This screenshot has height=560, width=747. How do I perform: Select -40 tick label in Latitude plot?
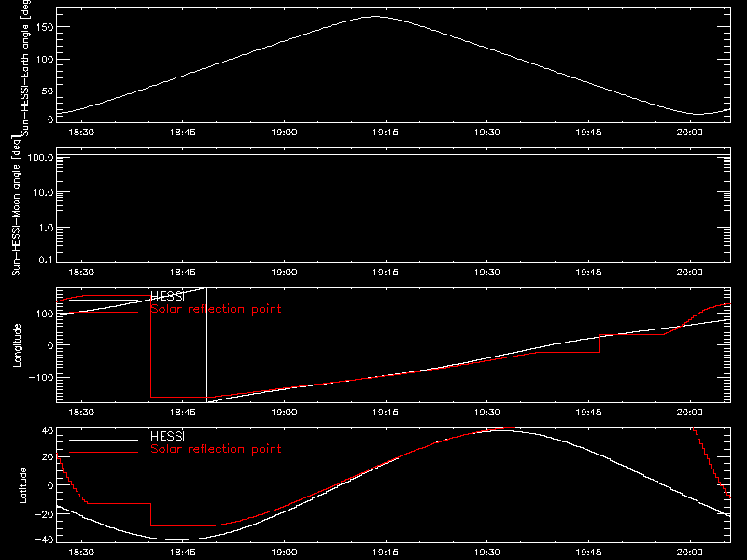point(44,539)
